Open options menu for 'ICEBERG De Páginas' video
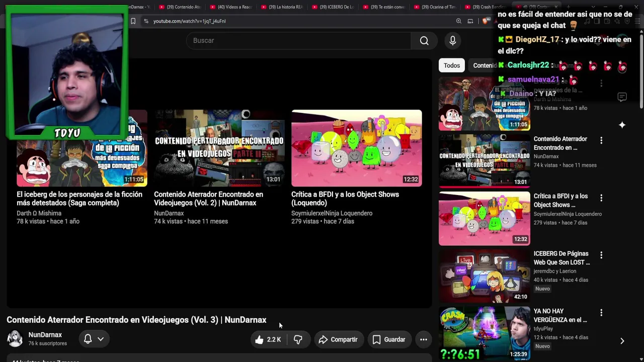The image size is (644, 362). tap(601, 255)
